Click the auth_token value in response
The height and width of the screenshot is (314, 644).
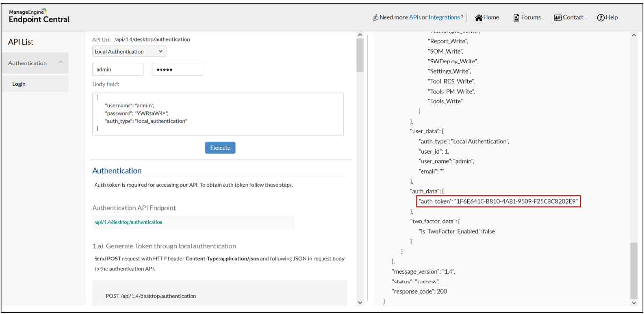point(515,201)
